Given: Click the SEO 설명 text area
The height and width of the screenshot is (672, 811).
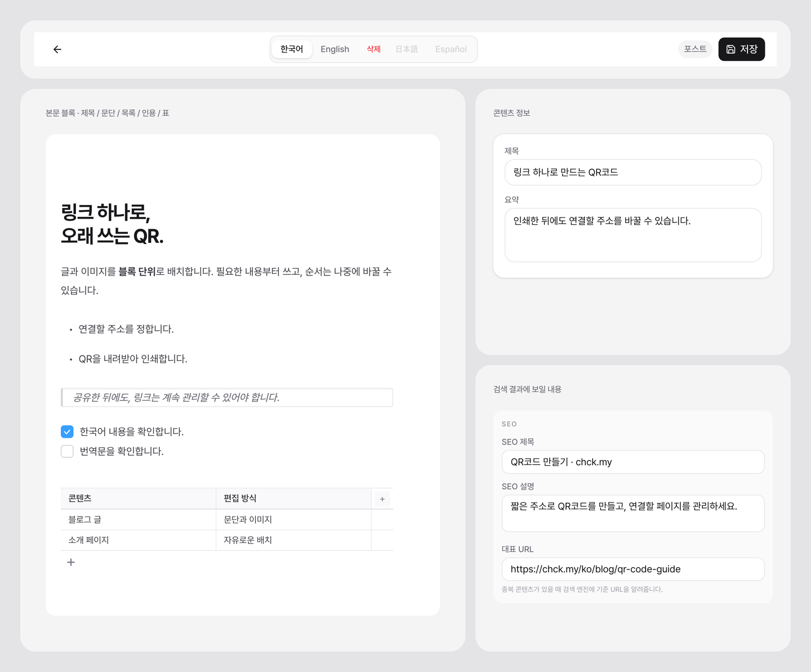Looking at the screenshot, I should tap(633, 513).
